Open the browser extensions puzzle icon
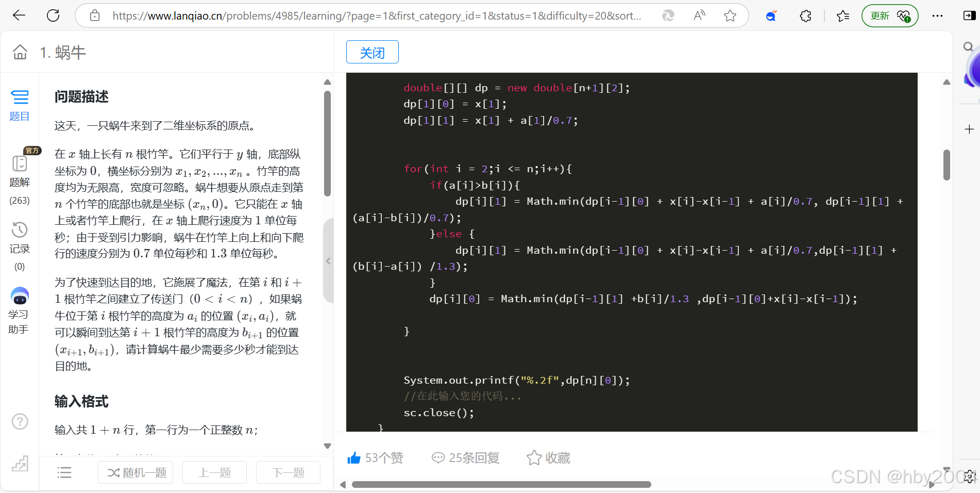 click(805, 16)
